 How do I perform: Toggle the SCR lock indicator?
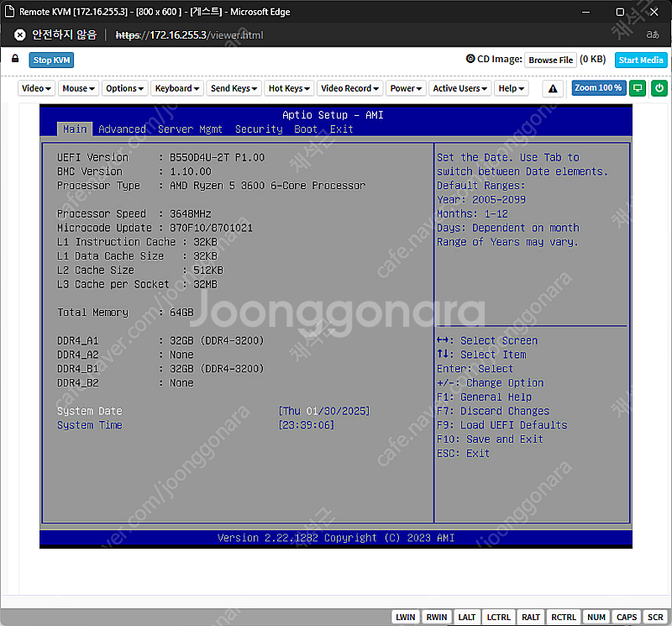[655, 617]
